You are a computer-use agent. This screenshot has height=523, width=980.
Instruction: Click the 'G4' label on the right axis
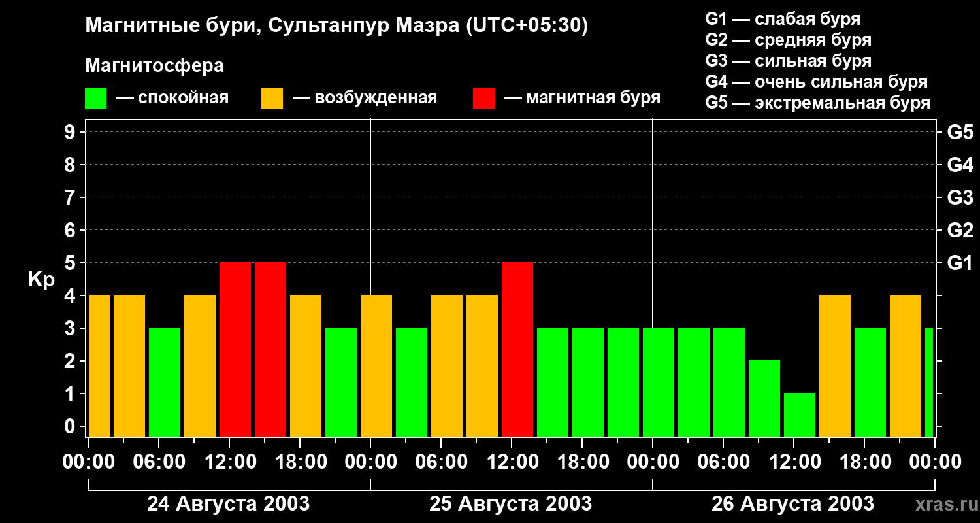(x=960, y=165)
